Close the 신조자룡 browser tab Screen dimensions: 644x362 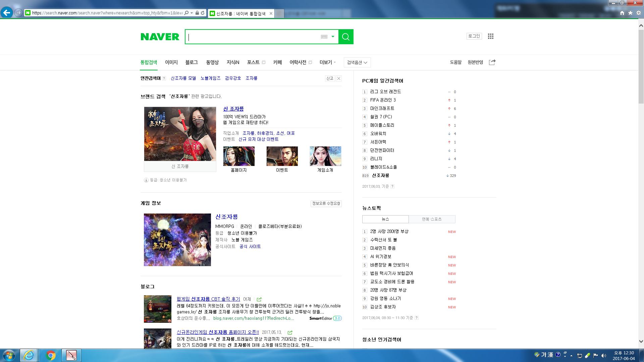(271, 13)
